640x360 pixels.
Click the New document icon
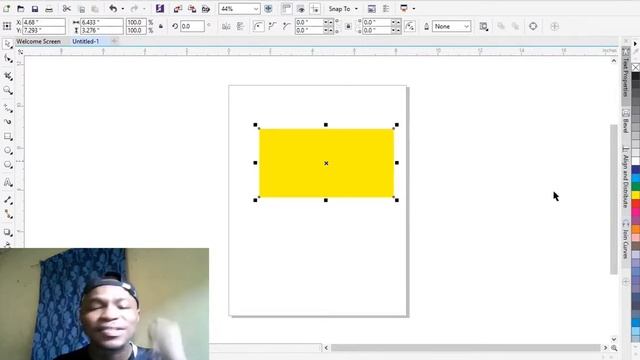point(7,9)
